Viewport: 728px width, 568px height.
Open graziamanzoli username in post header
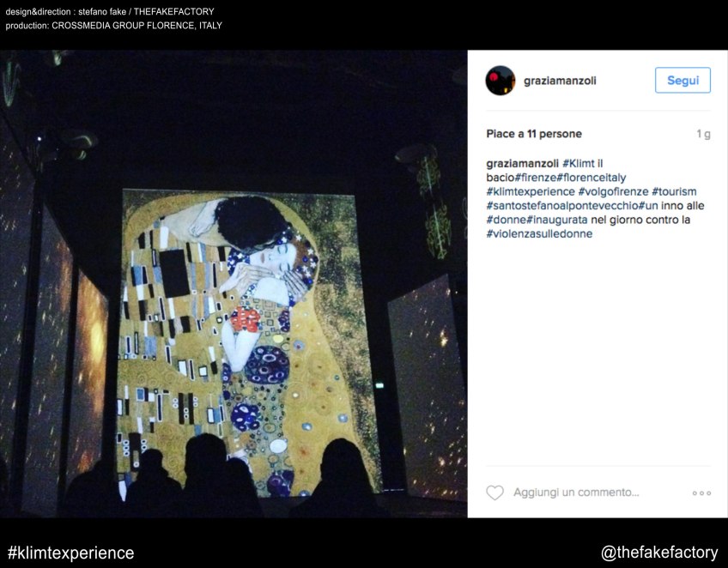(560, 81)
